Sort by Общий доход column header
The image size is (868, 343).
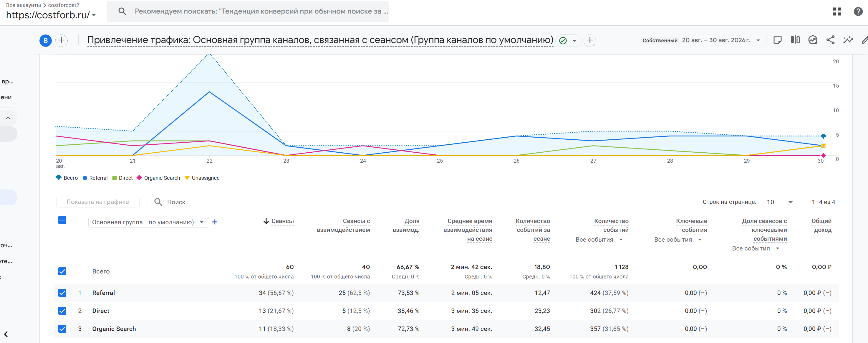821,225
